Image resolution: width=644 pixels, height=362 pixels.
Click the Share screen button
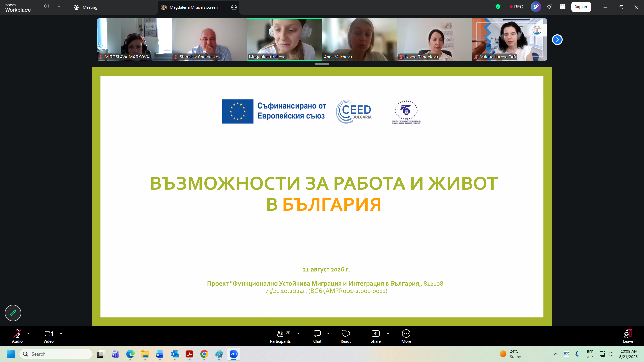(376, 336)
